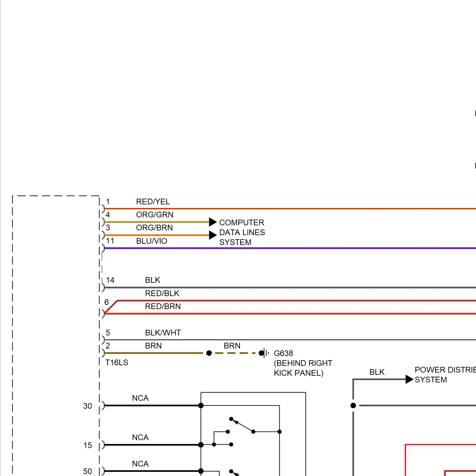
Task: Select the BLK/WHT wire label
Action: coord(163,333)
